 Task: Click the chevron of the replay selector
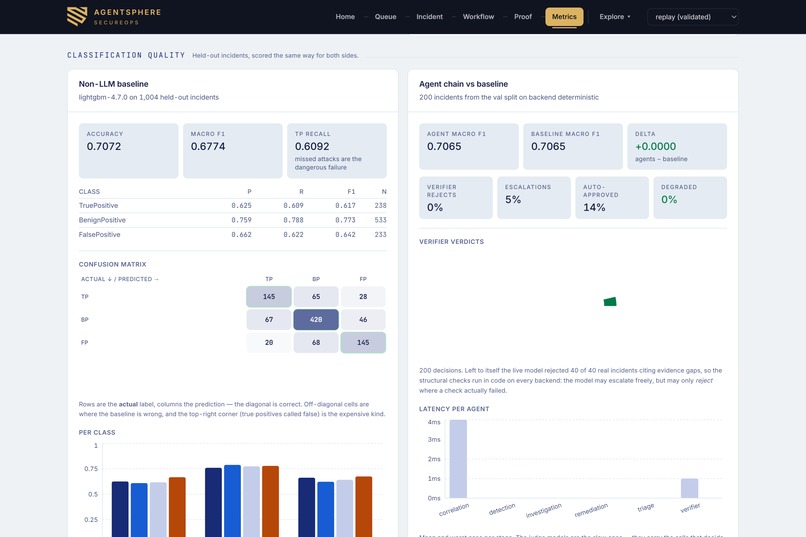tap(734, 17)
